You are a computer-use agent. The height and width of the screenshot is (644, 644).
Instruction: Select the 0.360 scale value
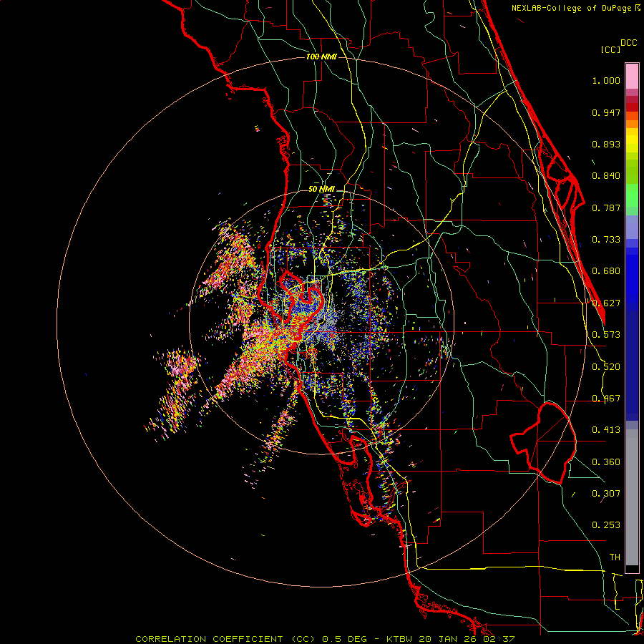606,462
